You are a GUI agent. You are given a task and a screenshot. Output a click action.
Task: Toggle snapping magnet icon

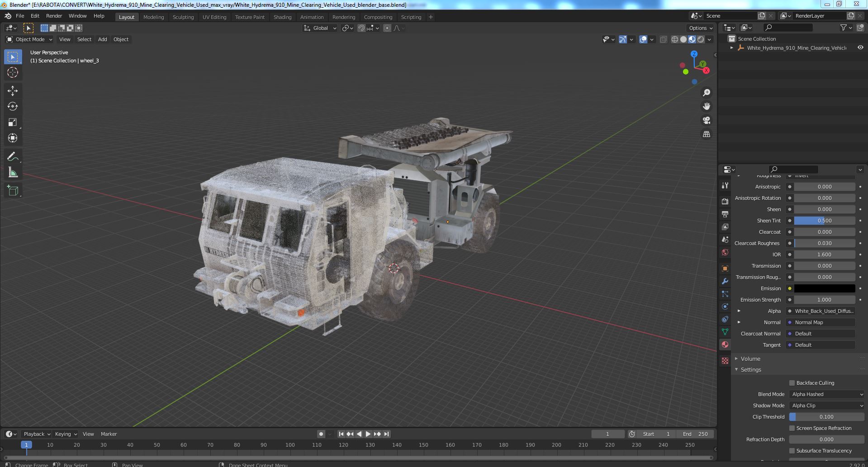coord(361,28)
